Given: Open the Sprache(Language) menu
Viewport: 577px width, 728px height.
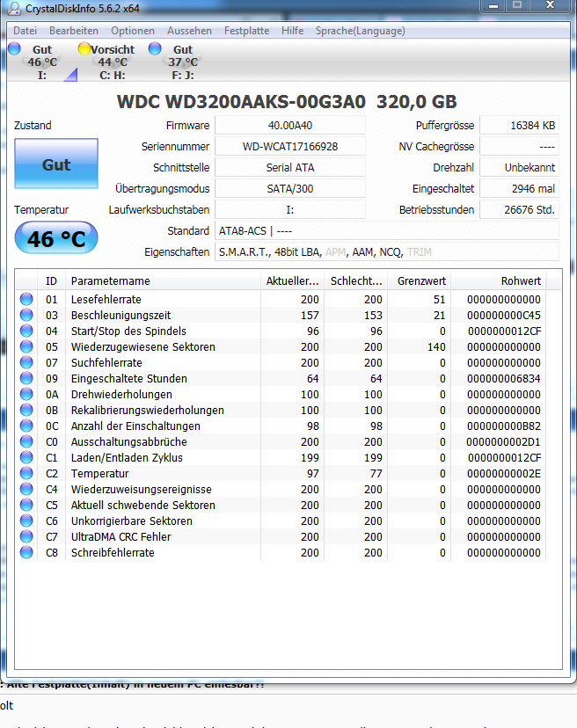Looking at the screenshot, I should [360, 31].
